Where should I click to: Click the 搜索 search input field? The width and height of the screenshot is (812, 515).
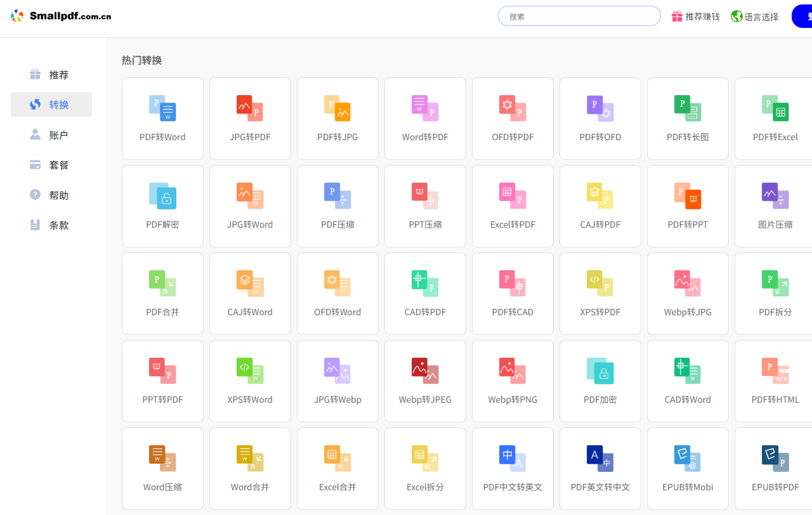[x=579, y=16]
